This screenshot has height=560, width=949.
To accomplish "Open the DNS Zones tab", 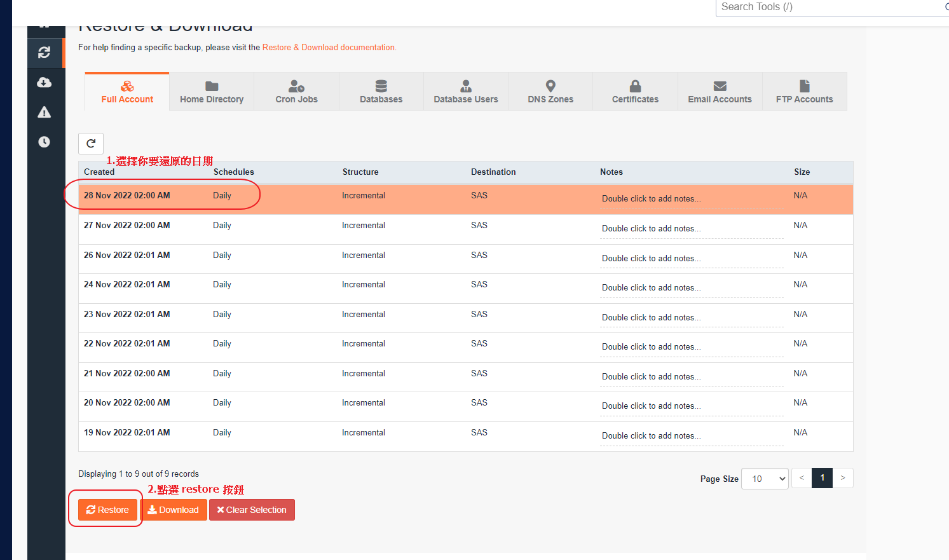I will coord(550,92).
